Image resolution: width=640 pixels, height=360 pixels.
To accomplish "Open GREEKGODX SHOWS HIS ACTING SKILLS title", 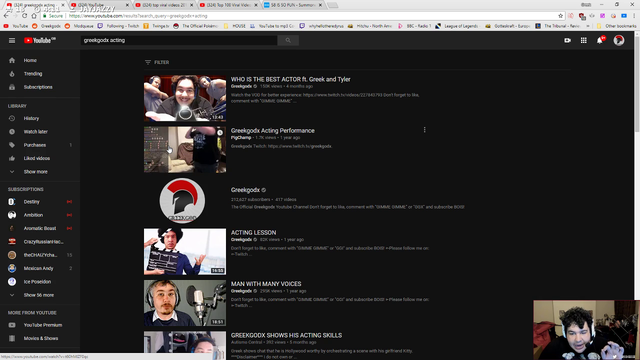I will click(287, 336).
